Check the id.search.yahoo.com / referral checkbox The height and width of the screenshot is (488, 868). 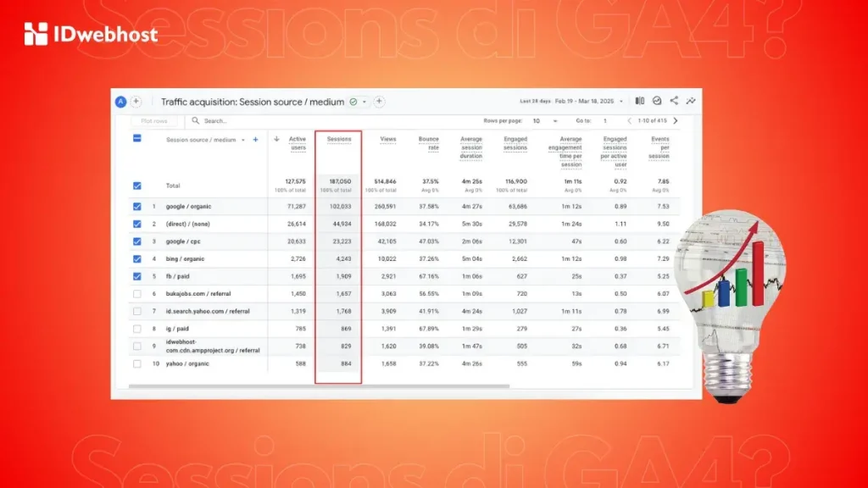tap(137, 312)
